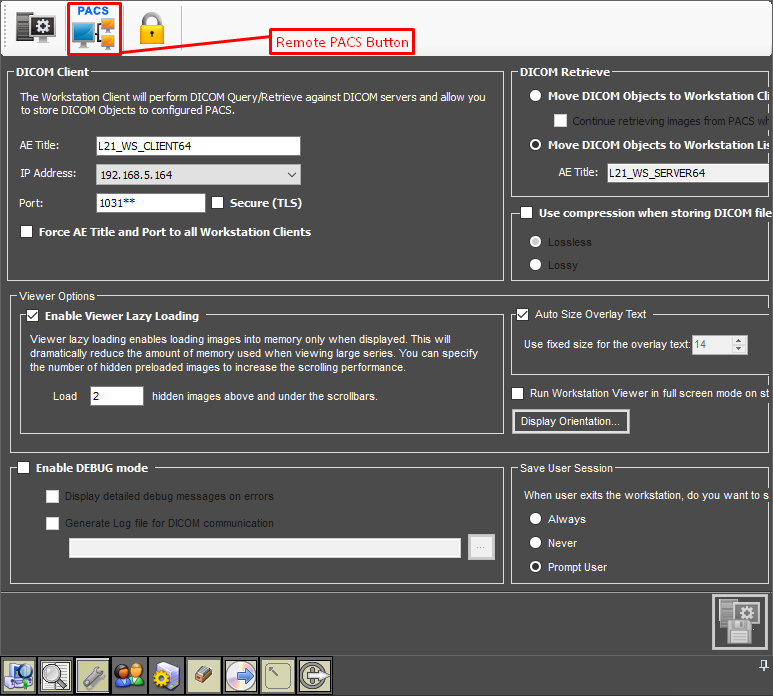Click the server gear settings icon
Viewport: 773px width, 696px height.
166,675
